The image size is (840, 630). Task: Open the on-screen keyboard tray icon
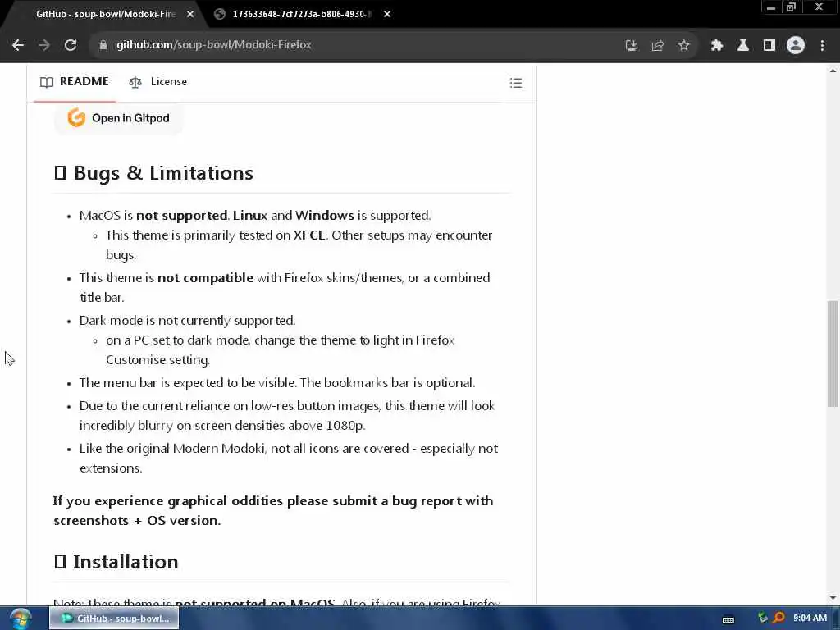pos(728,620)
